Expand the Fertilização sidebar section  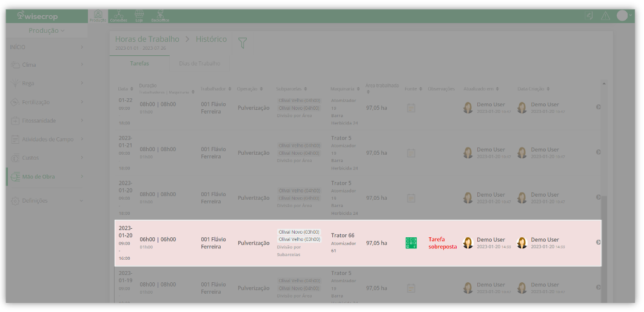47,102
